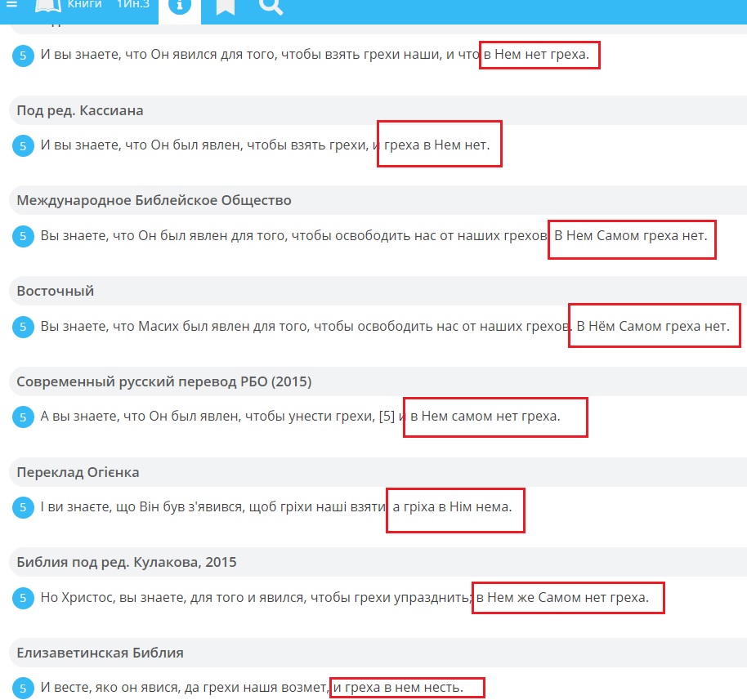Select verse 5 badge under Елизаветинская Библия
This screenshot has width=747, height=700.
pyautogui.click(x=23, y=688)
